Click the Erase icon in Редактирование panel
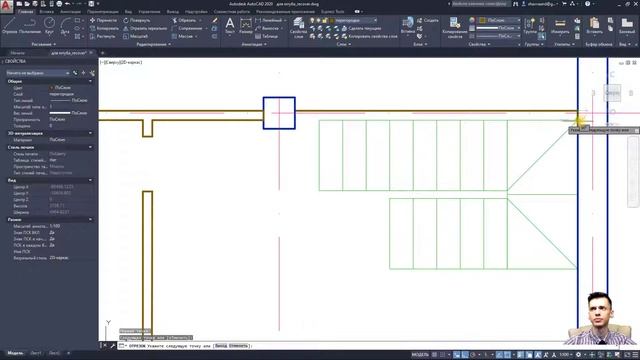The width and height of the screenshot is (640, 360). point(215,20)
